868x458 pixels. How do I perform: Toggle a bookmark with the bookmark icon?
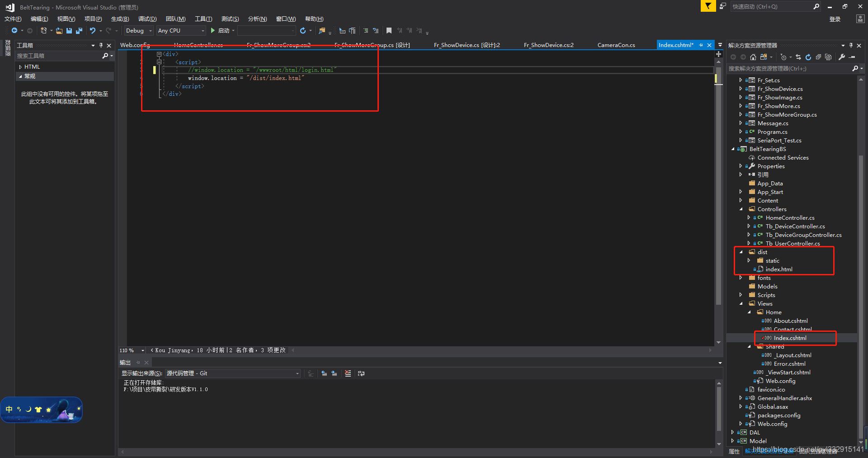click(x=389, y=31)
